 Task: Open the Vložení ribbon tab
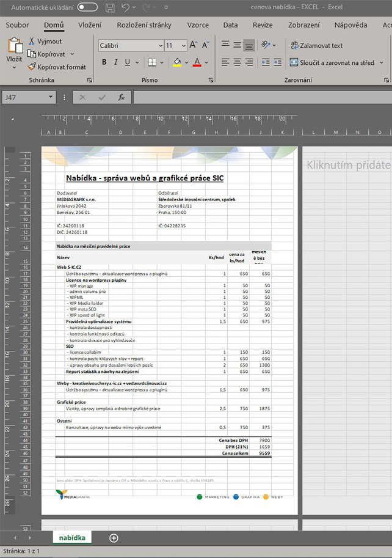90,25
